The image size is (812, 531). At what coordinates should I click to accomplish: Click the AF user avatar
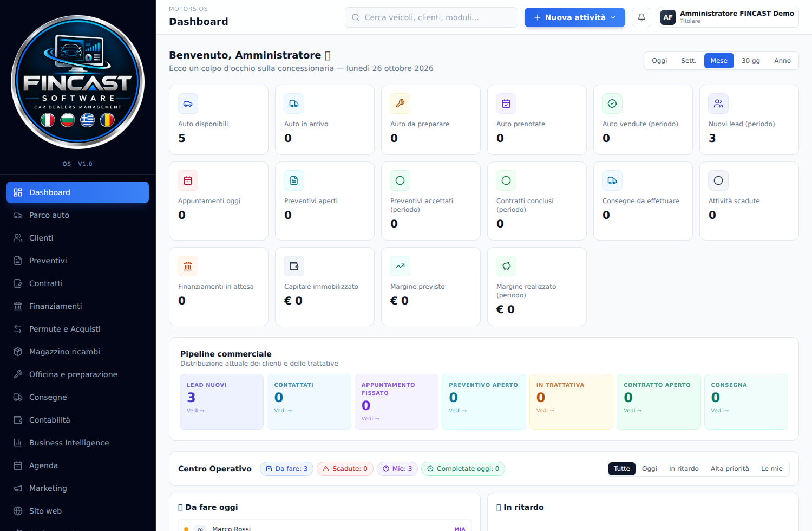pos(668,17)
